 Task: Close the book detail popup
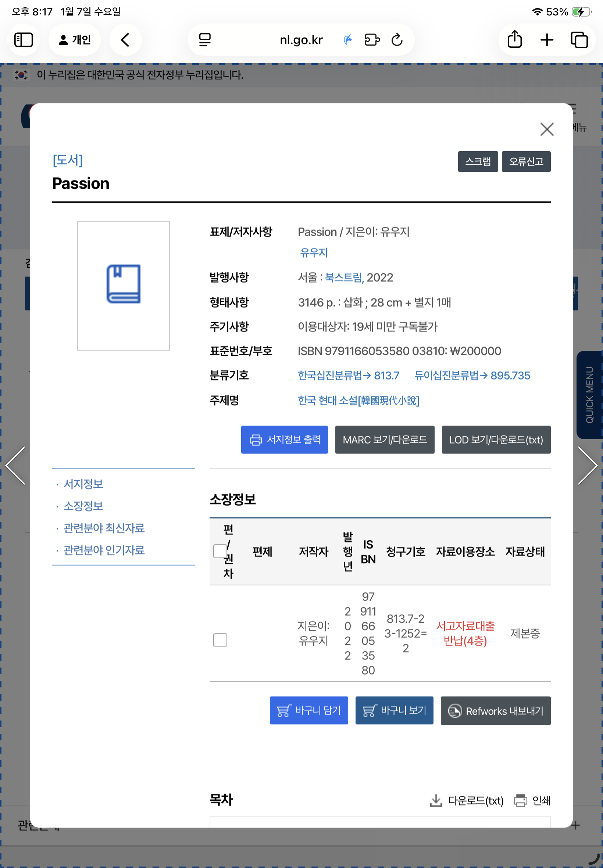546,129
